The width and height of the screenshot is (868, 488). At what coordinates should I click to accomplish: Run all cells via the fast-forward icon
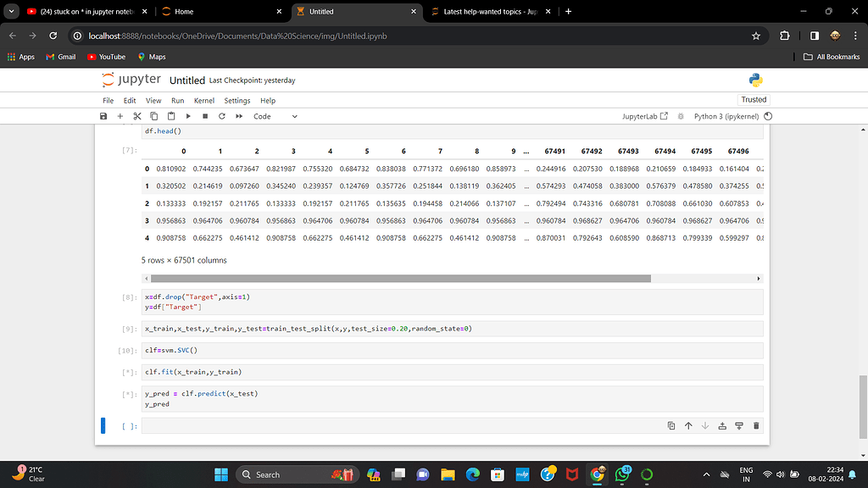point(238,116)
